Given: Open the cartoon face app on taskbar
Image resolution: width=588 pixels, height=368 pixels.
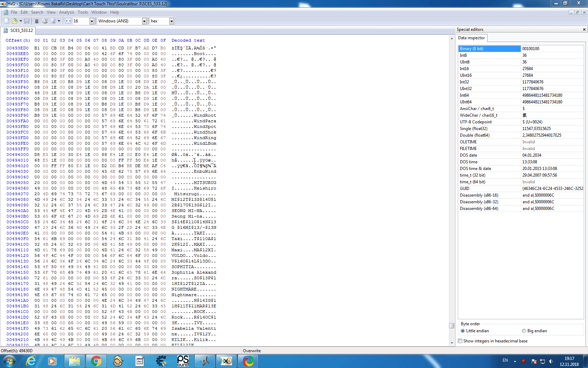Looking at the screenshot, I should tap(118, 361).
